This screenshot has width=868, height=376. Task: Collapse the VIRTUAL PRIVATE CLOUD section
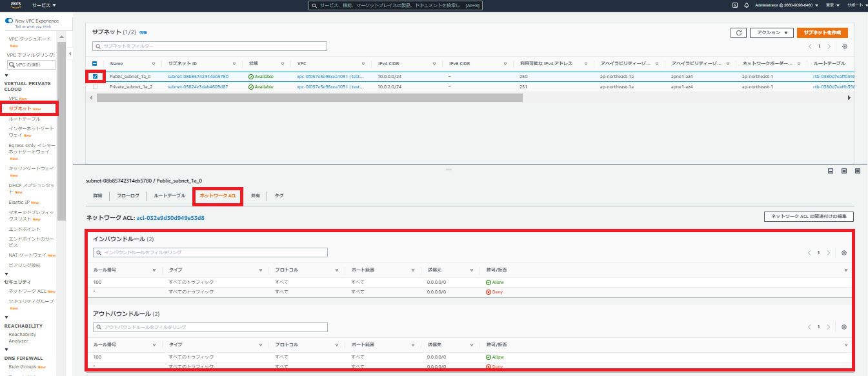6,75
